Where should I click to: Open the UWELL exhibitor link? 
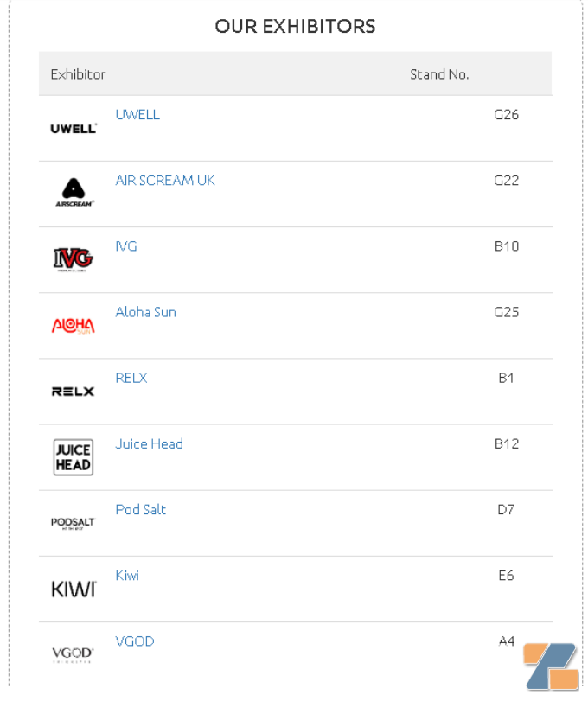(x=137, y=114)
